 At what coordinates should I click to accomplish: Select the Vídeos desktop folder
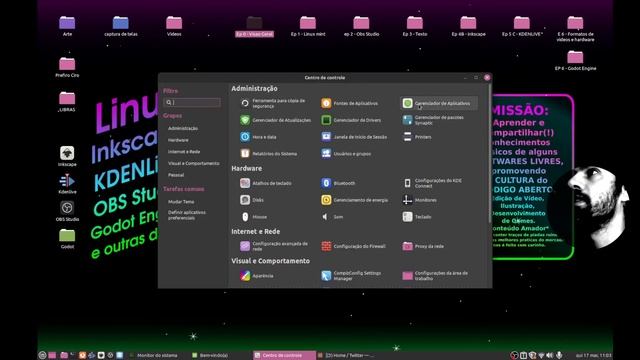pos(174,27)
